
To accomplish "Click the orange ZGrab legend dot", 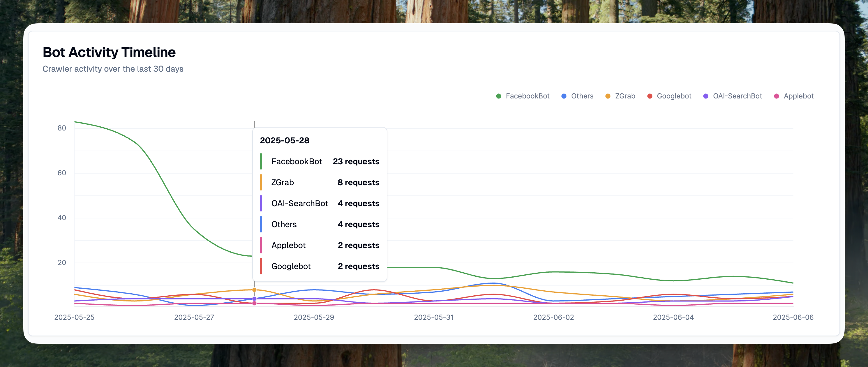I will (608, 96).
